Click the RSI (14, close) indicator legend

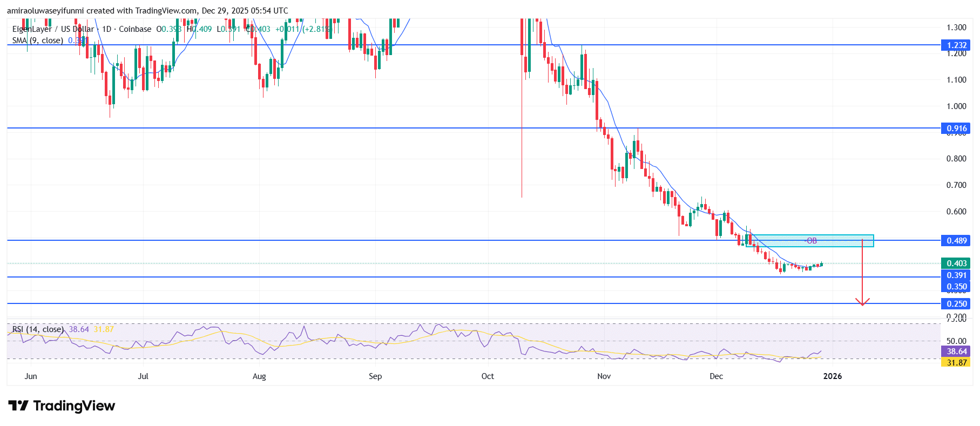38,329
